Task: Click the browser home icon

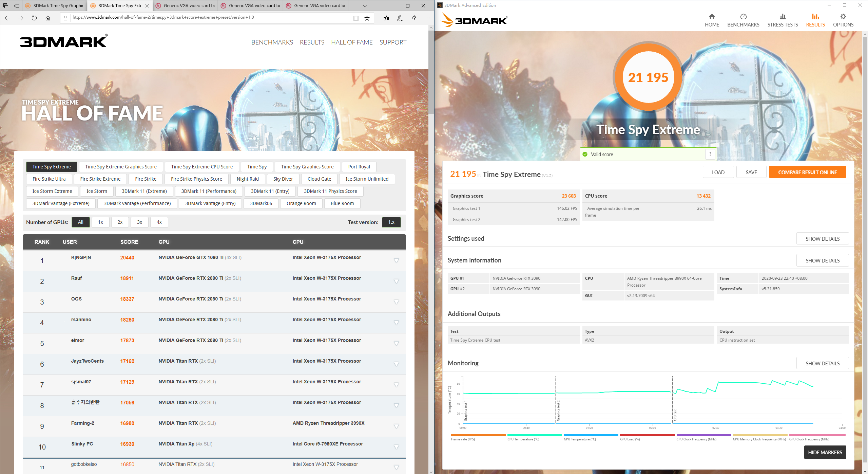Action: [x=48, y=18]
